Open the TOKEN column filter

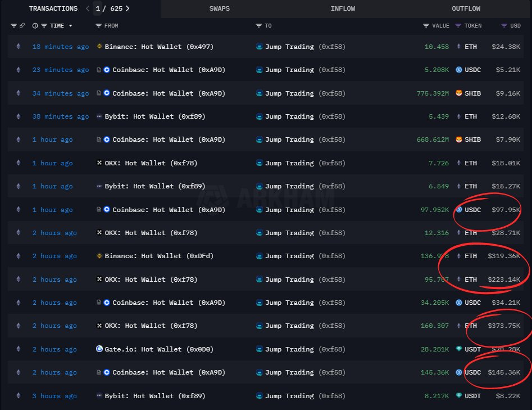(458, 26)
